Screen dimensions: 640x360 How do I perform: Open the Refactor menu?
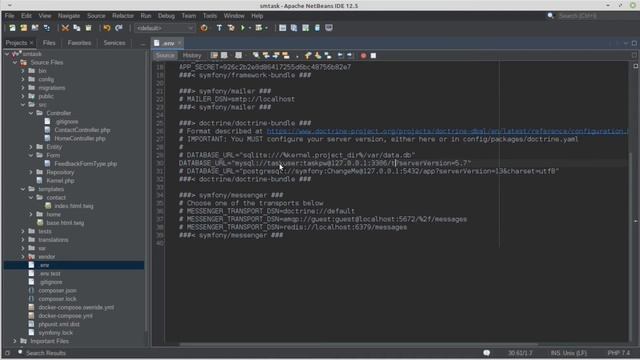[x=123, y=16]
